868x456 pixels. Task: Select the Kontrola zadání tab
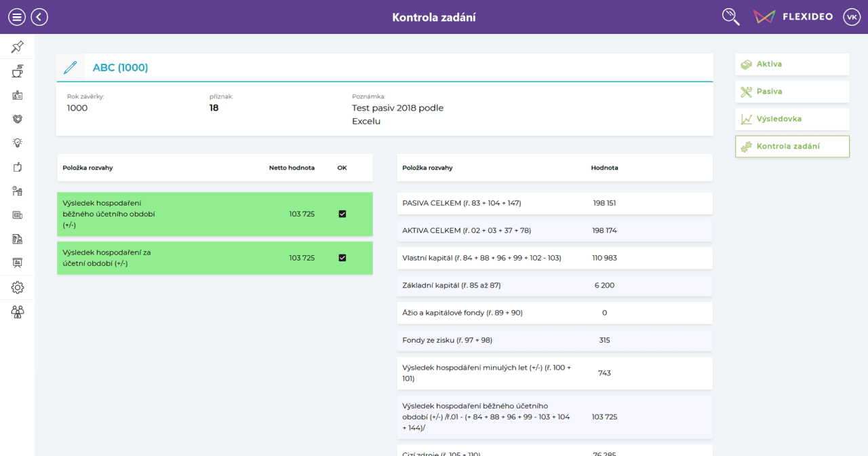[792, 147]
